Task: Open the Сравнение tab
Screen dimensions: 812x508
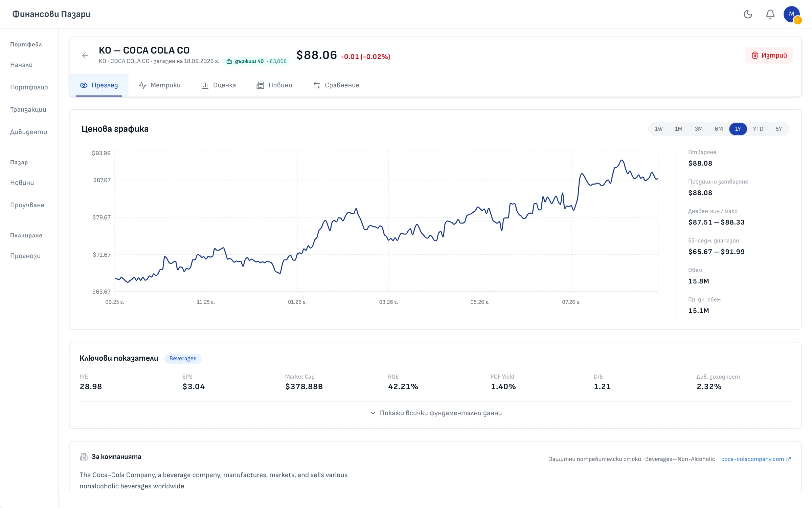Action: 336,85
